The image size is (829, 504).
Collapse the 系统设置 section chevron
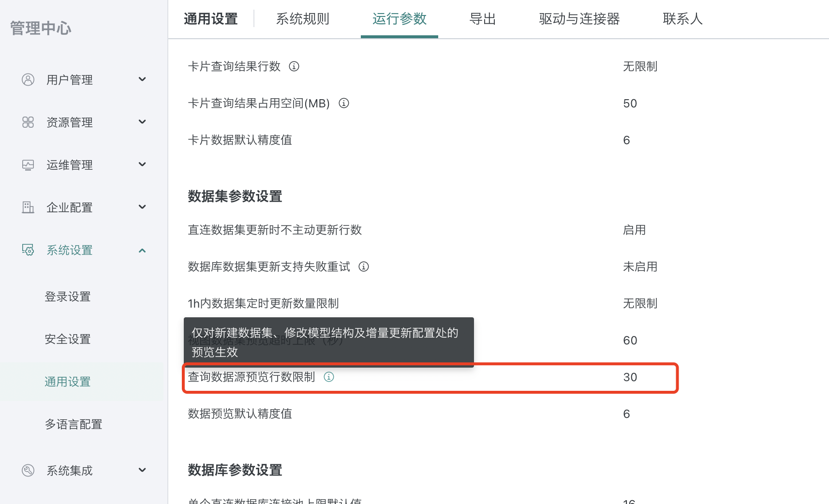(x=142, y=250)
